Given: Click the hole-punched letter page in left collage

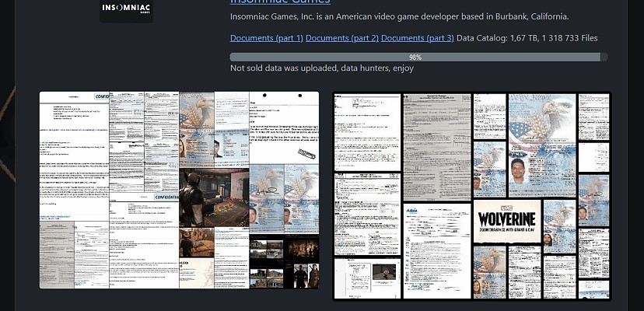Looking at the screenshot, I should (284, 128).
